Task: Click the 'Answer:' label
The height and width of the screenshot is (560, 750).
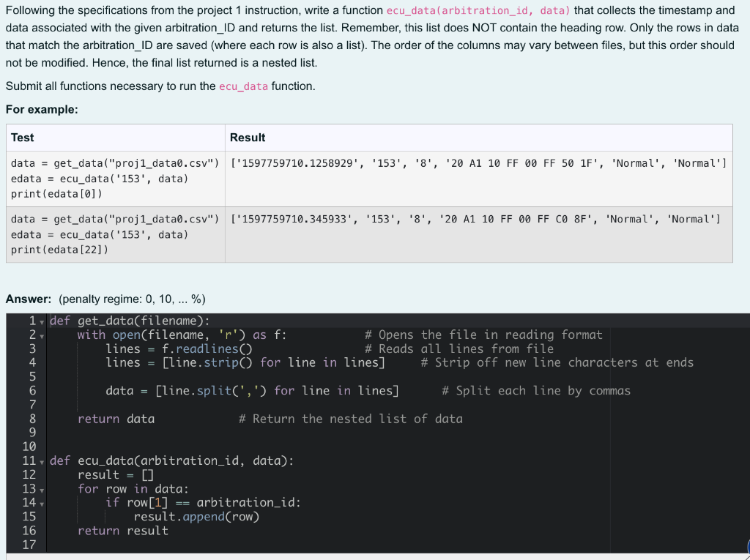Action: click(29, 299)
